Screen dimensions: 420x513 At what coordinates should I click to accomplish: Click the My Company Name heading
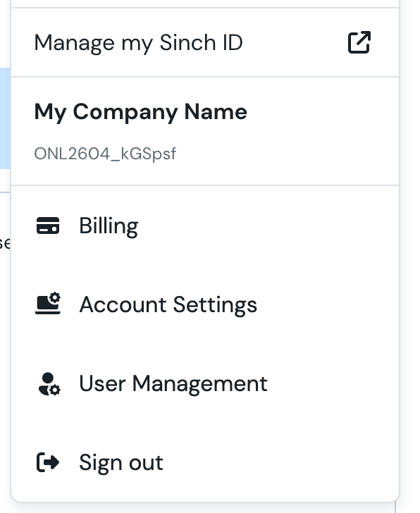tap(141, 112)
